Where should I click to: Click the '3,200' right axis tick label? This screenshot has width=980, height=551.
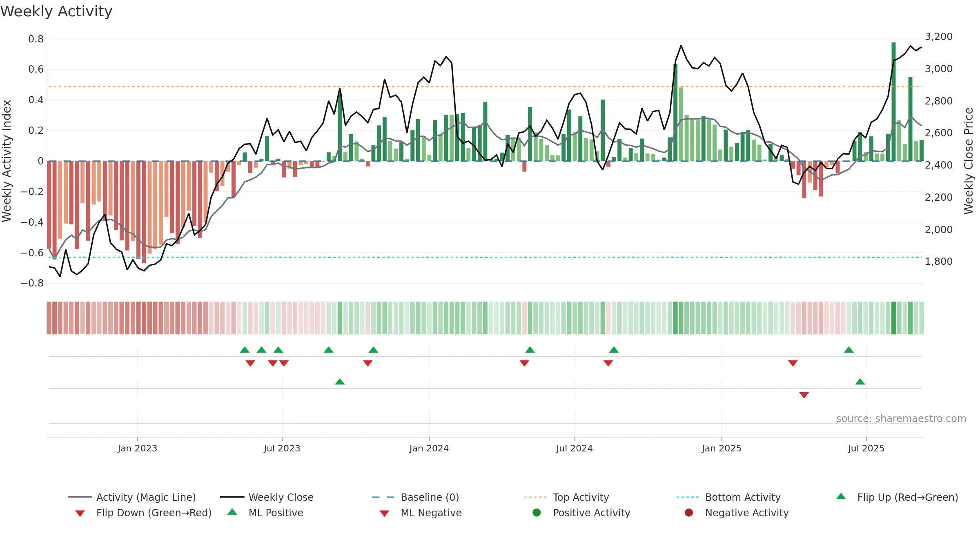coord(939,37)
